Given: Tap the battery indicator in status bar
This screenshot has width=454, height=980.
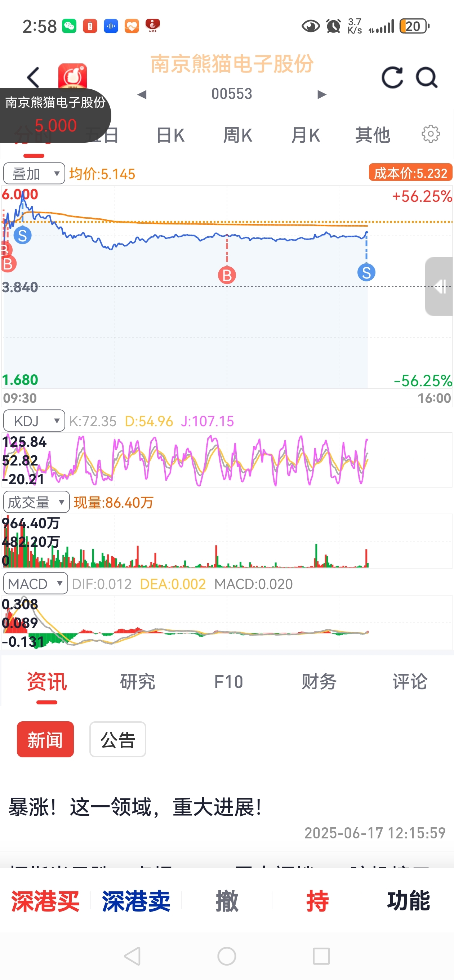Looking at the screenshot, I should [414, 26].
